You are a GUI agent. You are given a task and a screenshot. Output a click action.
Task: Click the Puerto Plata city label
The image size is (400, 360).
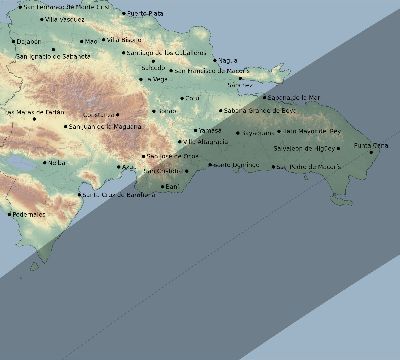145,14
